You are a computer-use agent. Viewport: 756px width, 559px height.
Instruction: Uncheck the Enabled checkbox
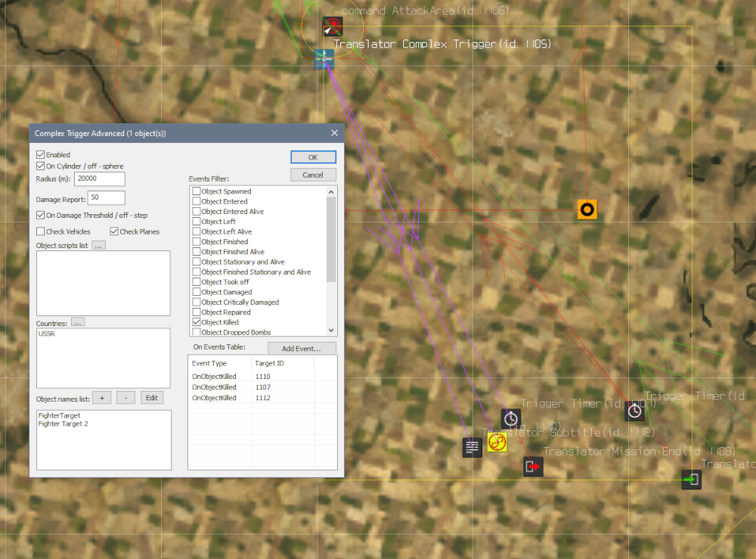pos(41,155)
